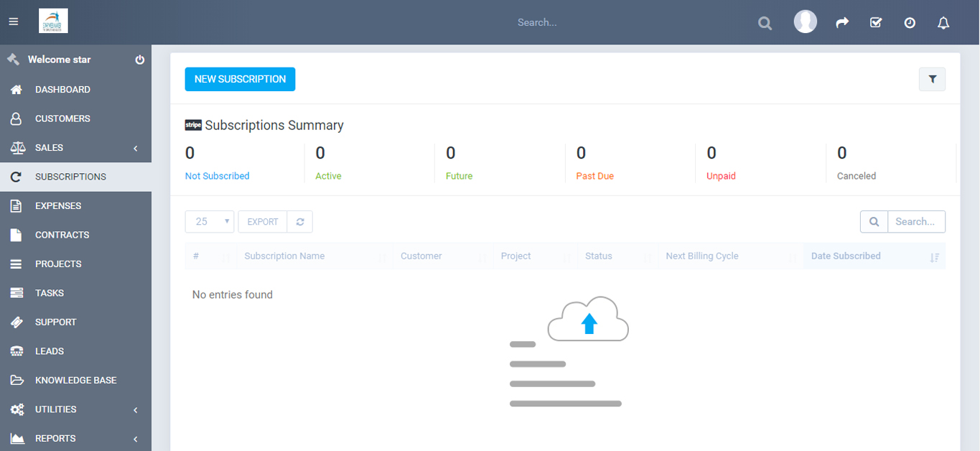Open the Knowledge Base menu item
Viewport: 980px width, 451px height.
point(75,380)
